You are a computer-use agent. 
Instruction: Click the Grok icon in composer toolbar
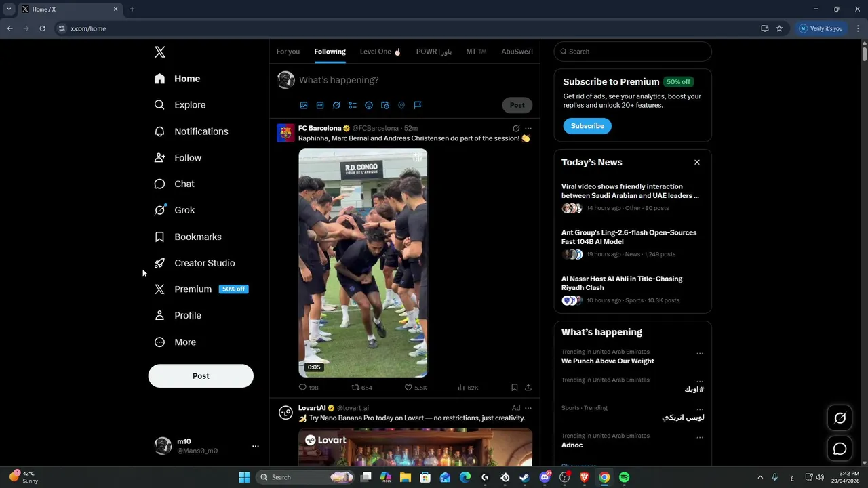coord(336,105)
